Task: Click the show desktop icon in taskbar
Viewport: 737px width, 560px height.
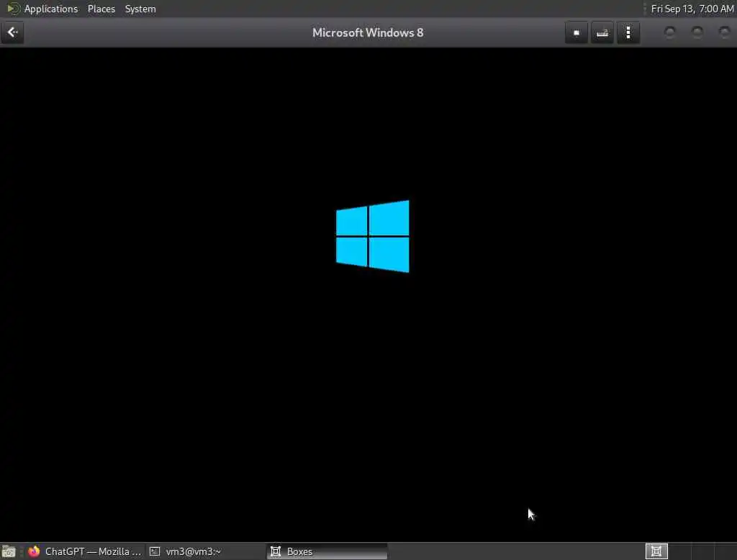Action: [9, 551]
